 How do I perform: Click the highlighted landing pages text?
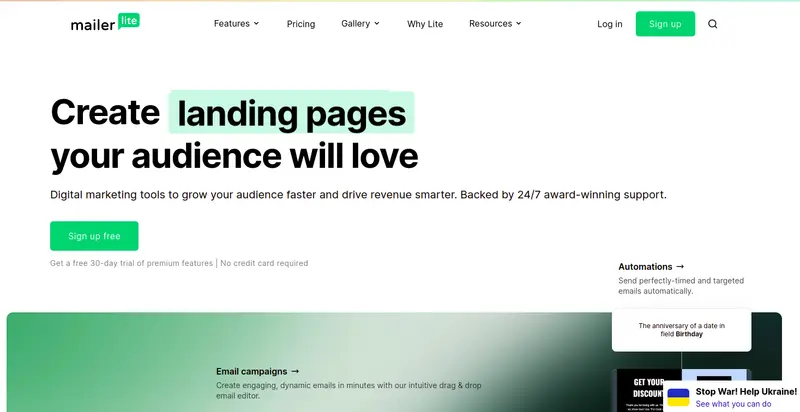(291, 113)
